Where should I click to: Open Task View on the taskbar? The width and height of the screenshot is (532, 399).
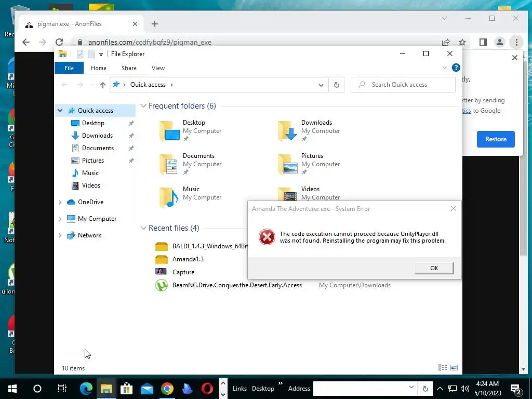(62, 389)
